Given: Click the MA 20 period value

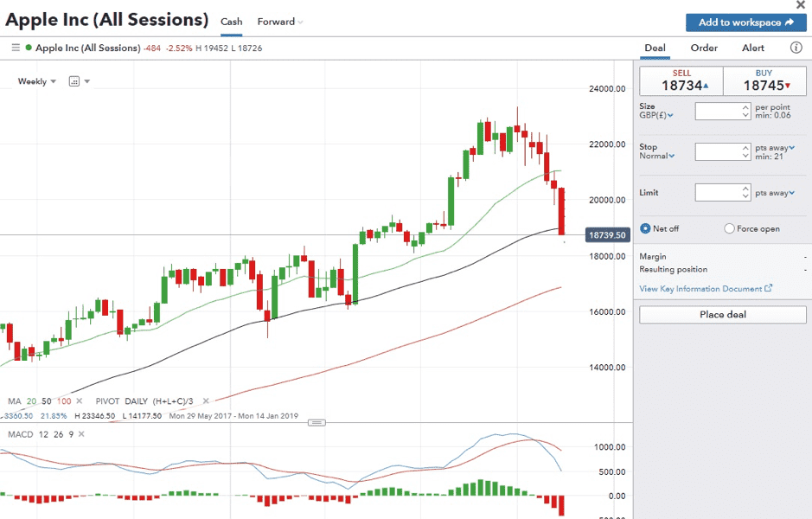Looking at the screenshot, I should 32,400.
